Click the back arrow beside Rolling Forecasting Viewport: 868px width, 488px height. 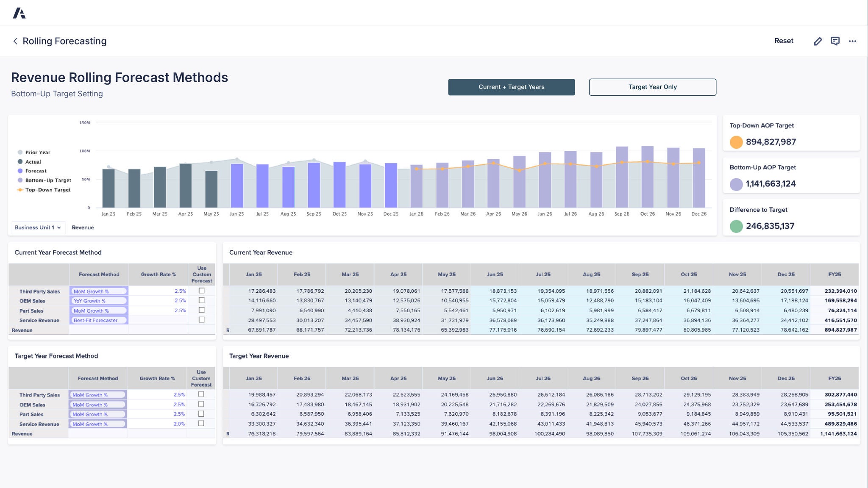[15, 41]
